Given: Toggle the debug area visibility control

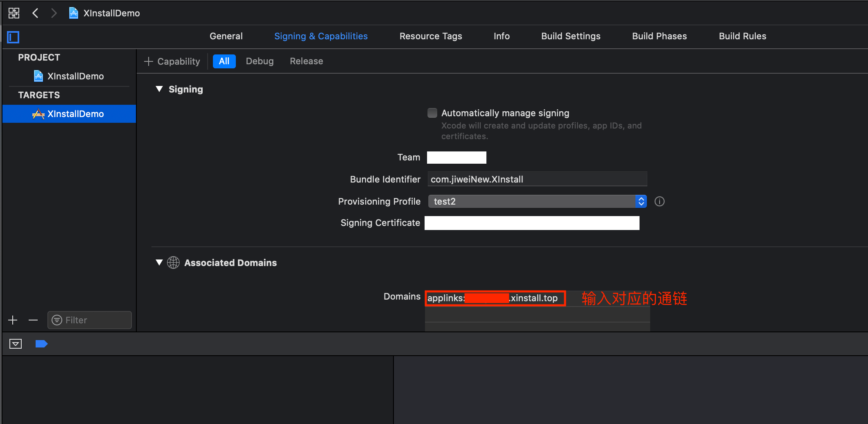Looking at the screenshot, I should tap(15, 343).
